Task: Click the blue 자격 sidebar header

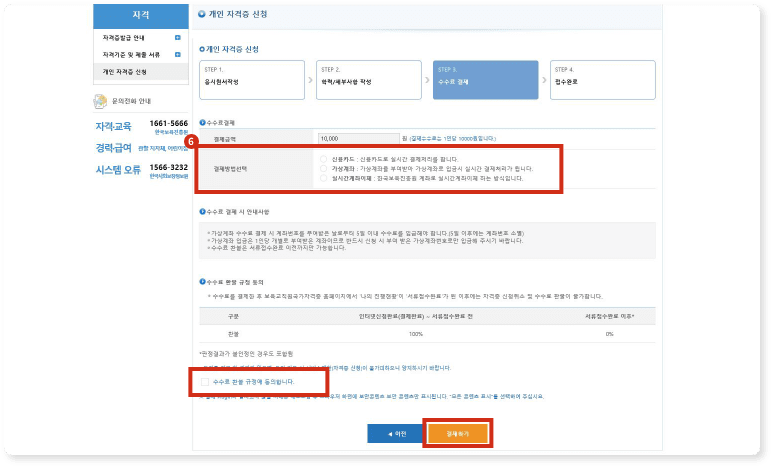Action: pos(141,15)
